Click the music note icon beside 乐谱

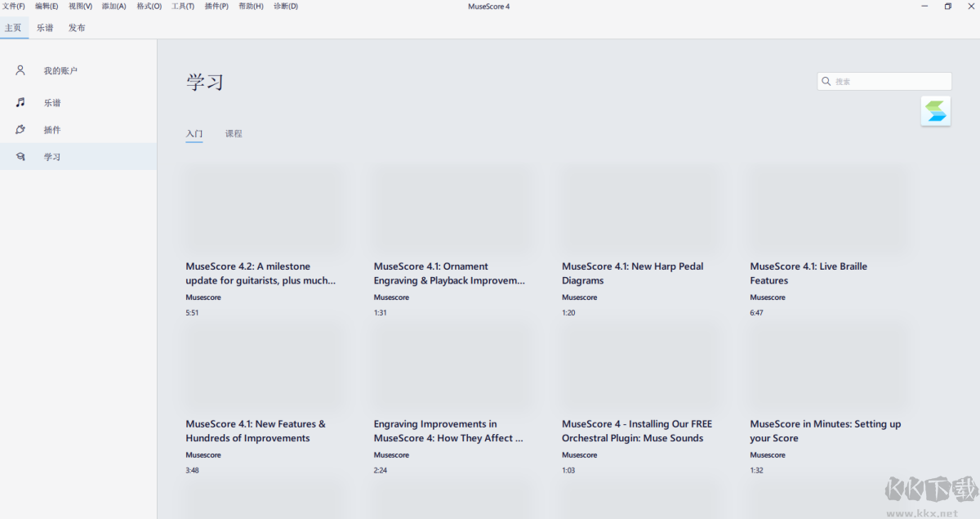[20, 102]
